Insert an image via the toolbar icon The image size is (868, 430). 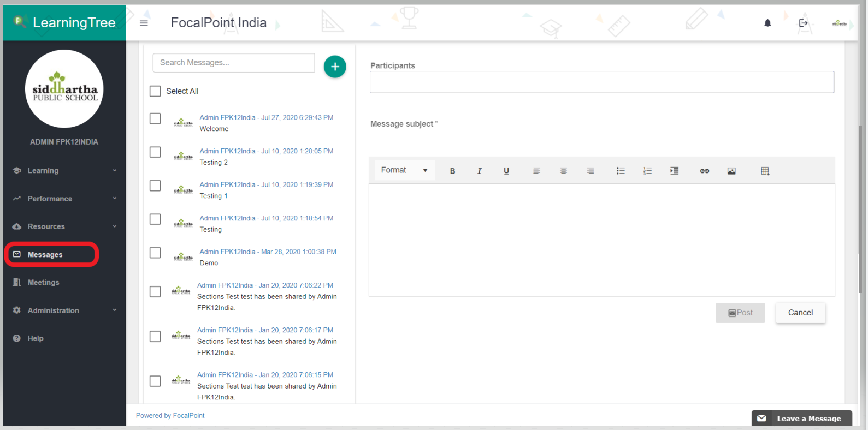[x=731, y=171]
